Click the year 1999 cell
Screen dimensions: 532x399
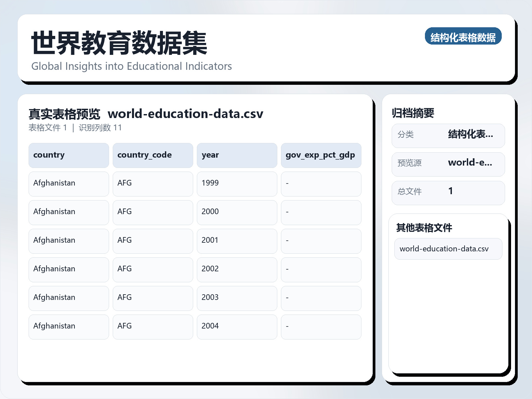point(237,184)
